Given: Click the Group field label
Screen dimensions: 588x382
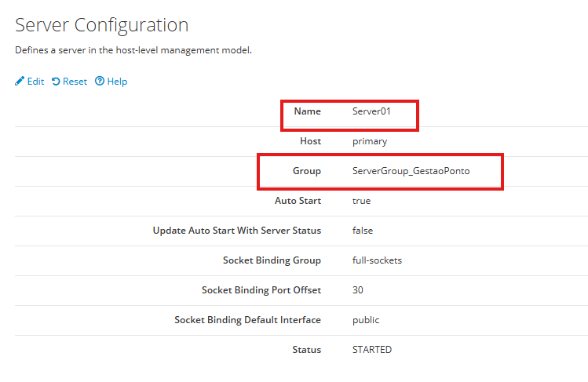Looking at the screenshot, I should tap(307, 171).
